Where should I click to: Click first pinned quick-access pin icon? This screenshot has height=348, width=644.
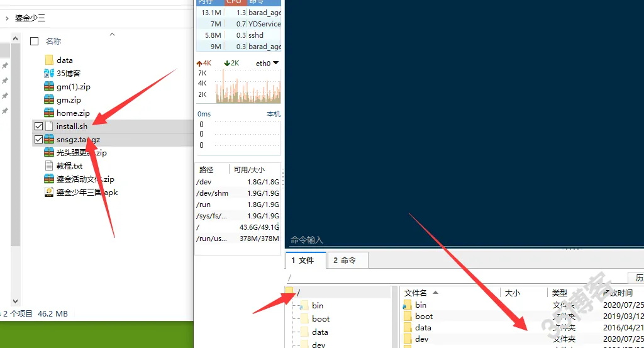click(5, 65)
